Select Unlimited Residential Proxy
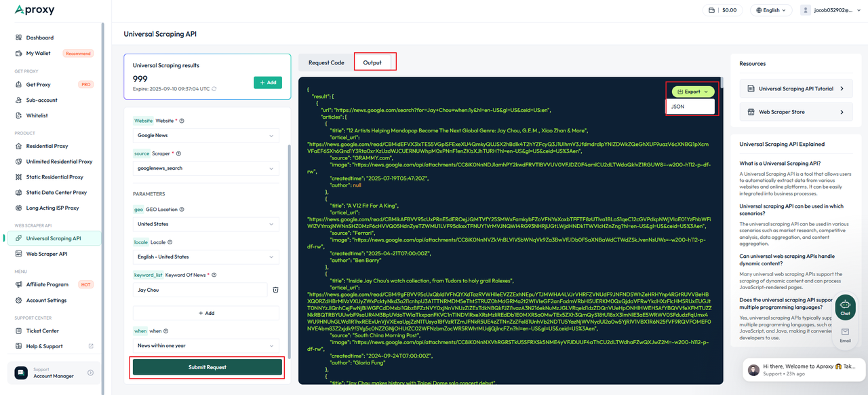This screenshot has width=868, height=395. pos(59,162)
